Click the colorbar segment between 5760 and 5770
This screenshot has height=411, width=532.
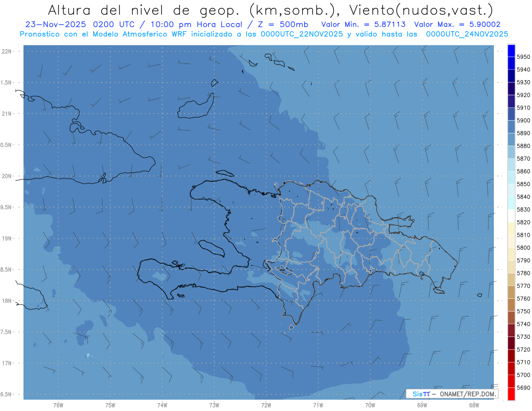click(x=511, y=292)
